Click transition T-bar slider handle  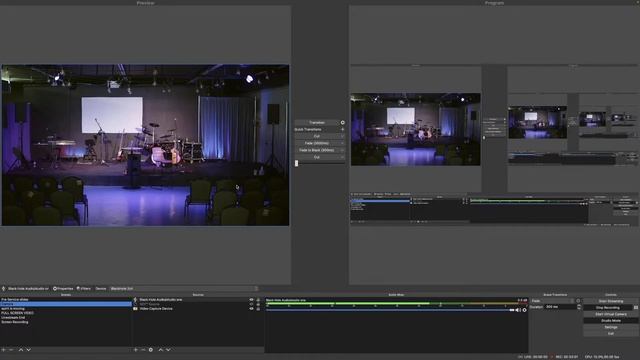pos(297,163)
